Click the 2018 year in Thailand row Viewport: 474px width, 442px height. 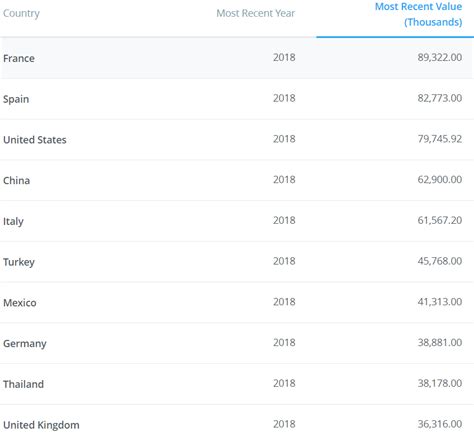pos(284,383)
